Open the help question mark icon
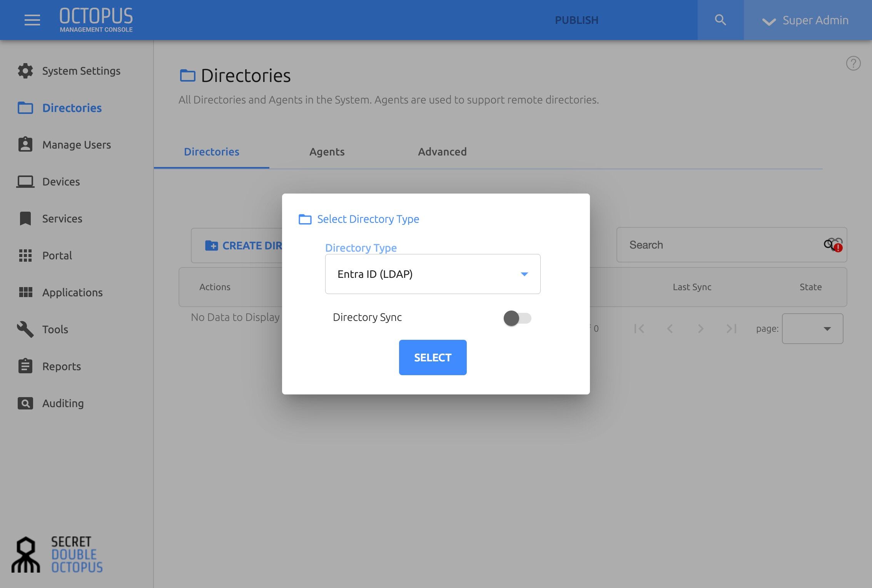 point(853,63)
